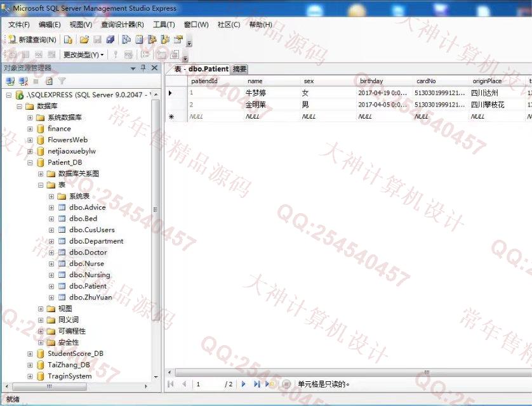Expand the 系统数据库 folder

[x=30, y=117]
